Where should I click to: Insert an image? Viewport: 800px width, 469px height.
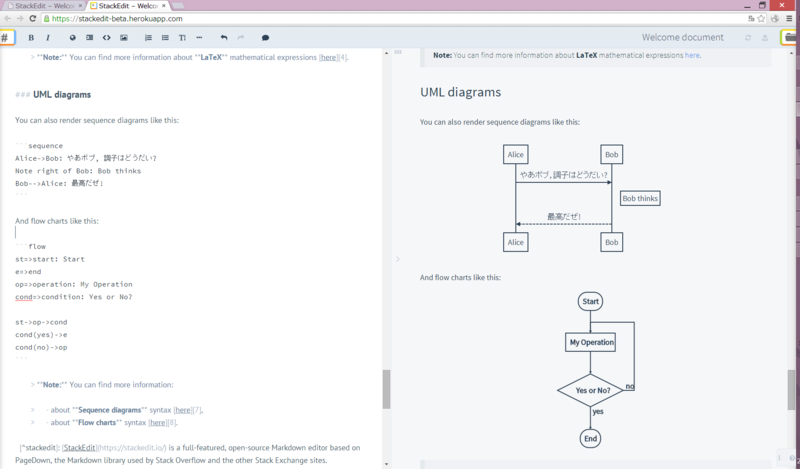pyautogui.click(x=124, y=38)
